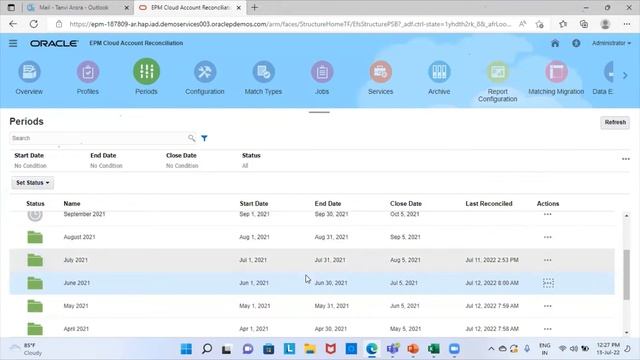Select EPM Cloud Account Reconciliation tab

(190, 7)
